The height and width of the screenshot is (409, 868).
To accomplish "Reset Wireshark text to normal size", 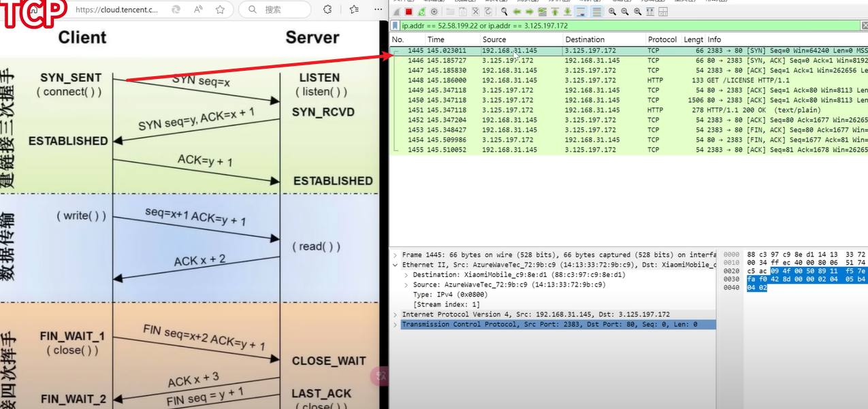I will [x=638, y=12].
